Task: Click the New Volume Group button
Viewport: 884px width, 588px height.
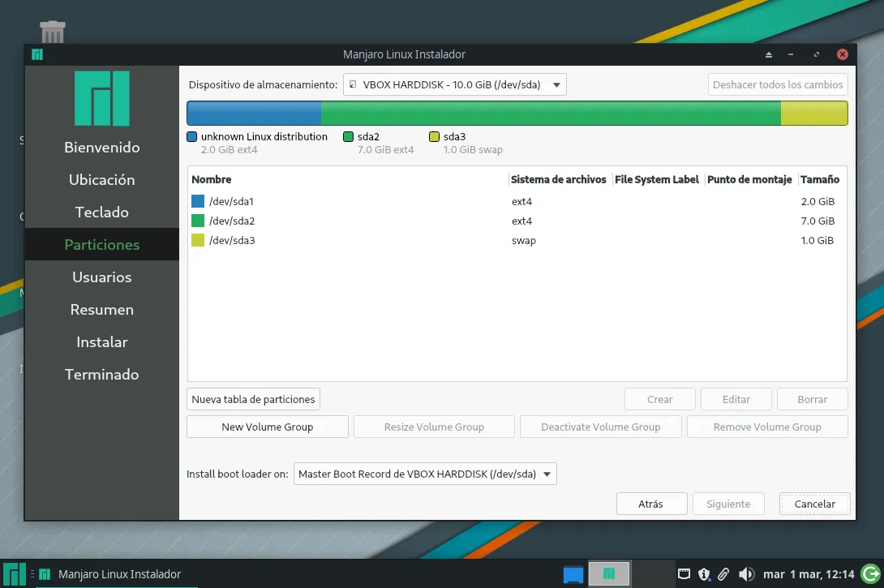Action: point(268,427)
